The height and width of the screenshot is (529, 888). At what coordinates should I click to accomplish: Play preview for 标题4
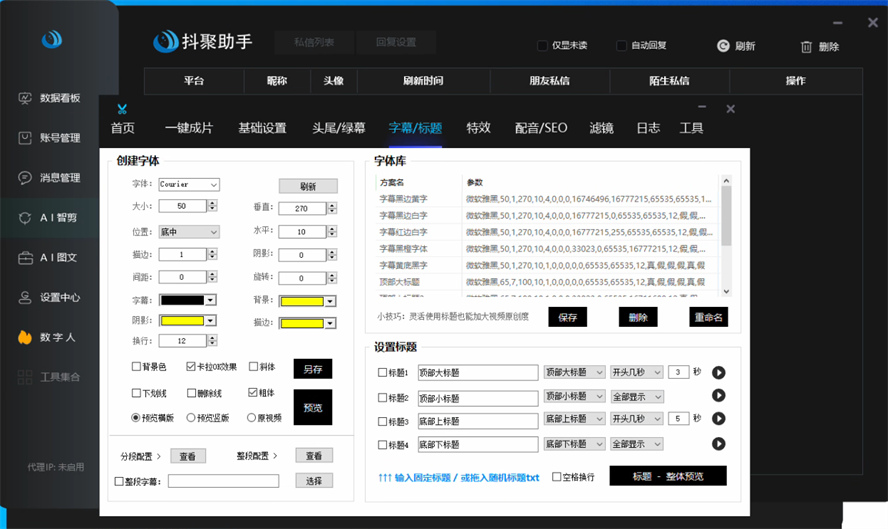tap(719, 443)
